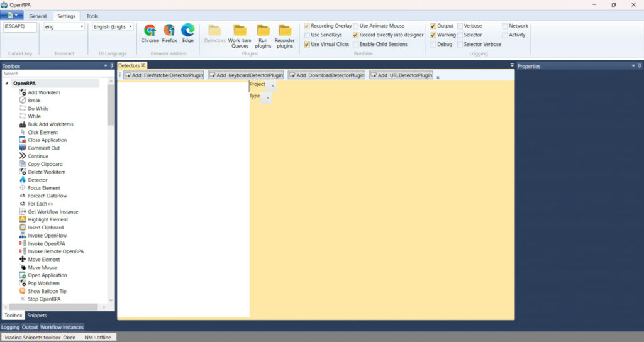Add a FileWatcherDetectorPlugin

tap(164, 75)
